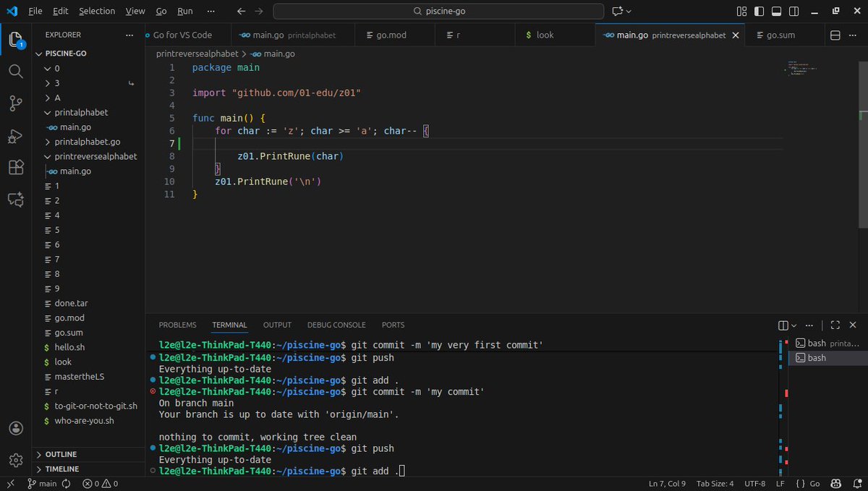This screenshot has height=491, width=868.
Task: Open the Extensions view
Action: pos(15,168)
